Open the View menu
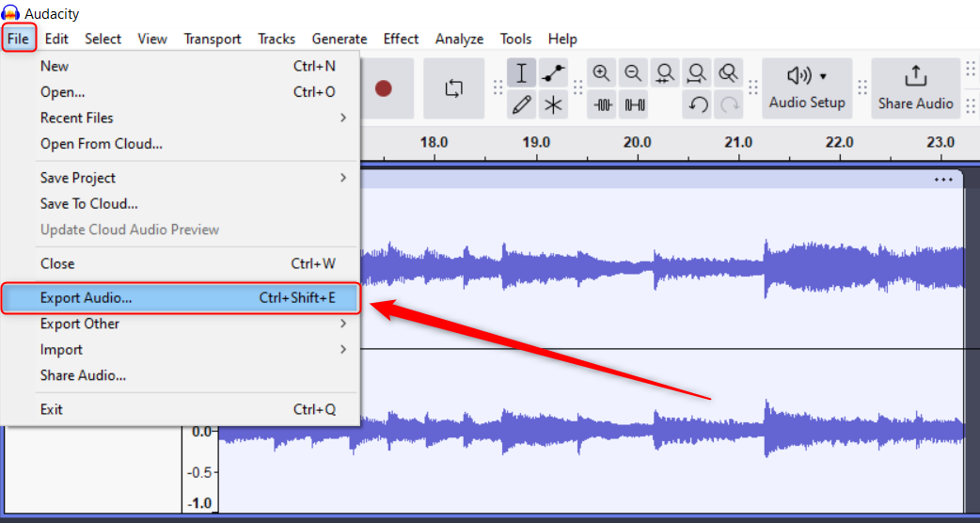This screenshot has width=980, height=523. pos(152,39)
